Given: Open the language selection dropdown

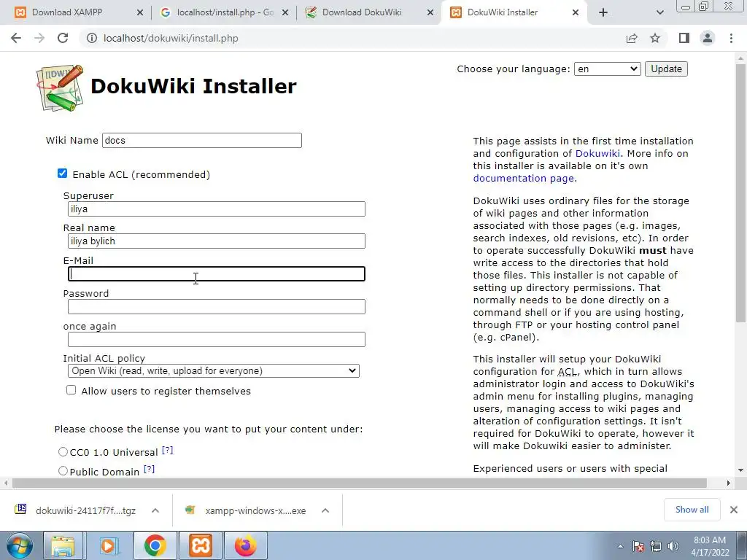Looking at the screenshot, I should click(x=607, y=69).
